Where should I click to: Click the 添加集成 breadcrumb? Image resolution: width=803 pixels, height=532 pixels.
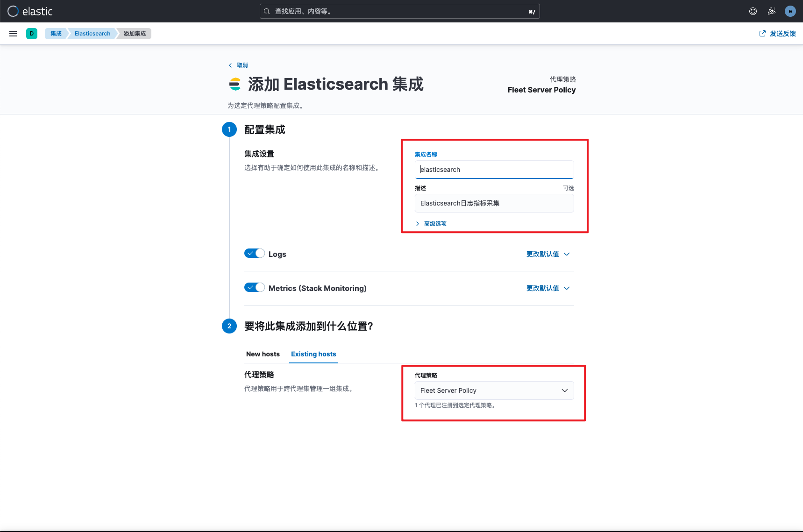click(x=135, y=34)
